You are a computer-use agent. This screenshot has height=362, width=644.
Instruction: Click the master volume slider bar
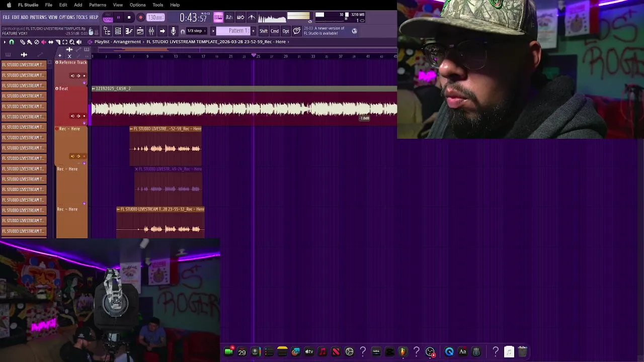point(298,16)
